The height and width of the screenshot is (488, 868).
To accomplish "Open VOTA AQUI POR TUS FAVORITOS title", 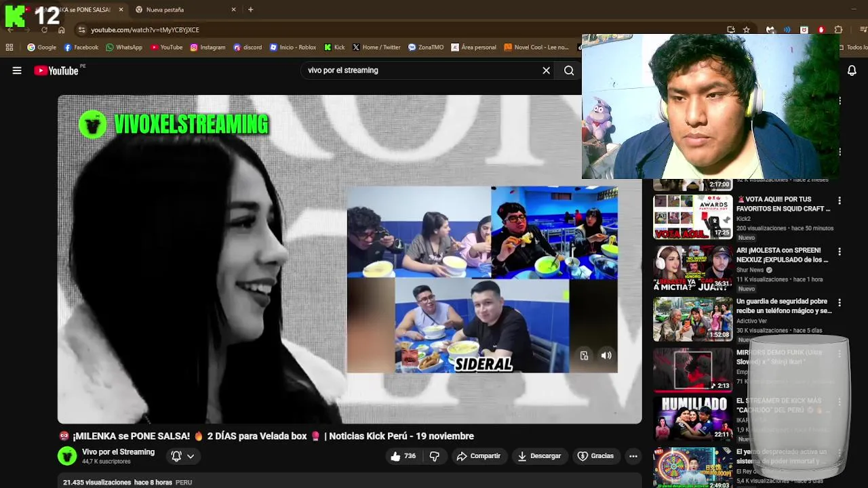I will [x=783, y=204].
